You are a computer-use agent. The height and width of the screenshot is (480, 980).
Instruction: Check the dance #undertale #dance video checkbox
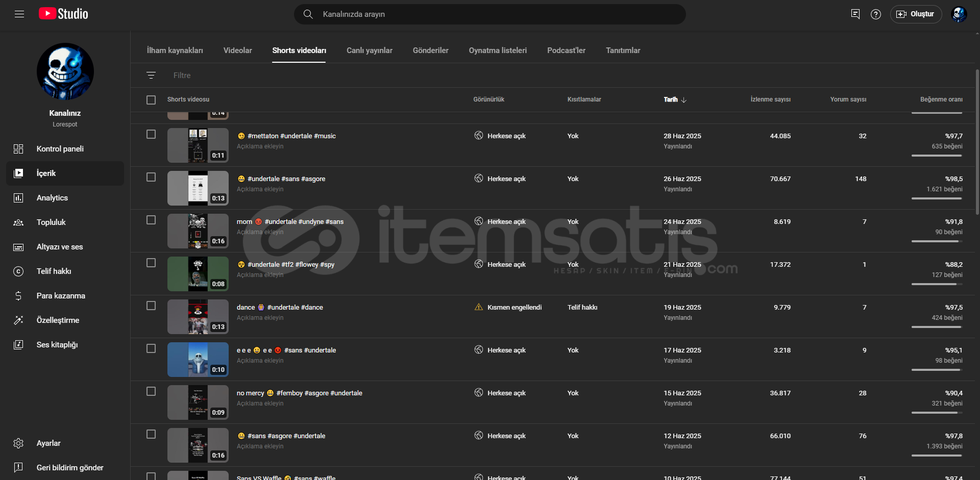(151, 306)
